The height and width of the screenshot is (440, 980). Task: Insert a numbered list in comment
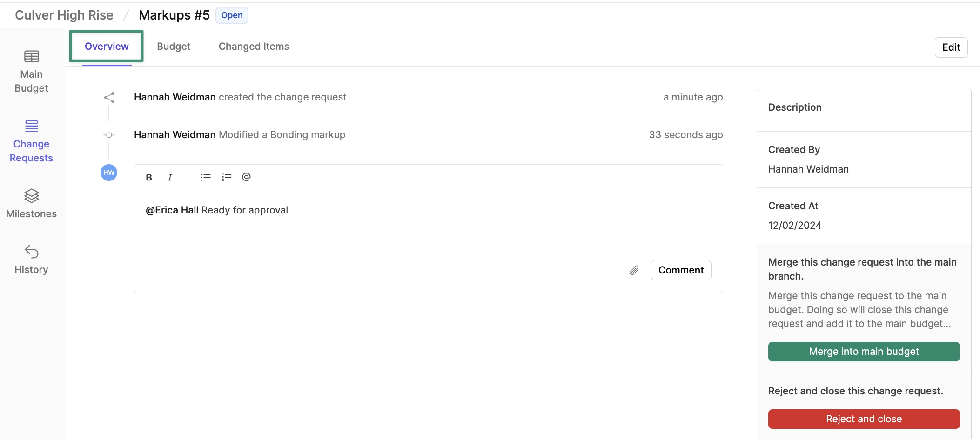227,177
